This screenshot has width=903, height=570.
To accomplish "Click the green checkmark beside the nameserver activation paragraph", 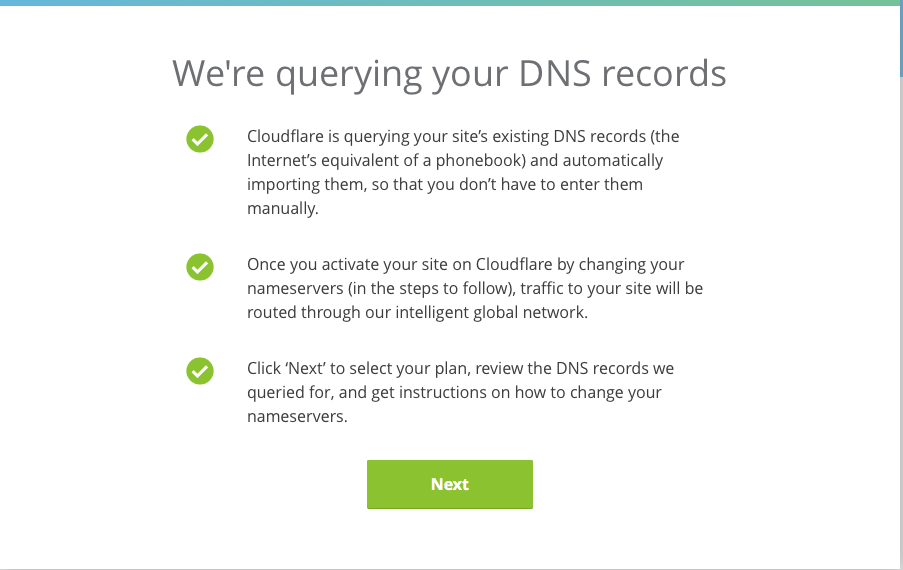I will (x=200, y=267).
